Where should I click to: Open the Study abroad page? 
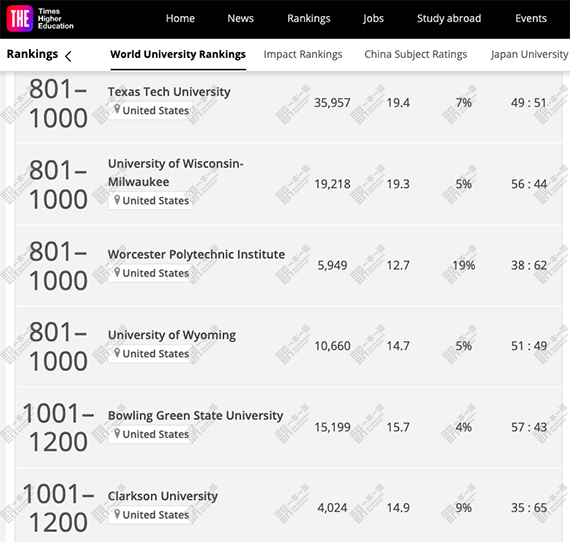pos(449,18)
